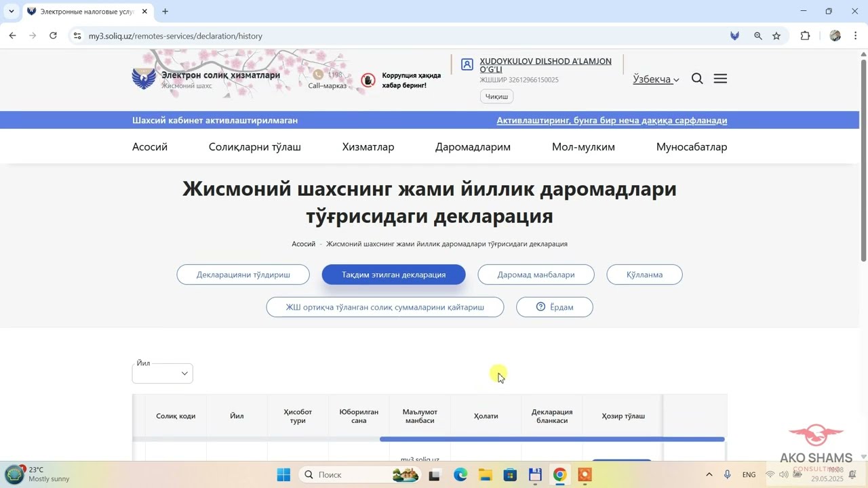Click ЖШ ортиқча тўланган солиқ қайтариш
868x488 pixels.
tap(385, 307)
